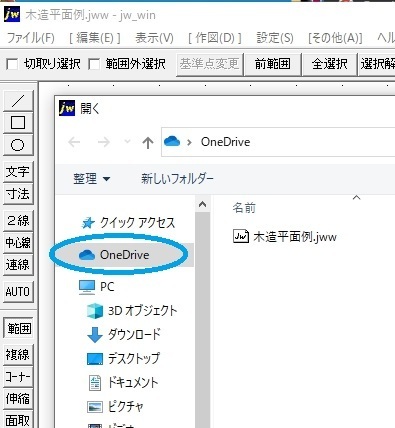Expand the address bar path chevron
This screenshot has height=428, width=395.
click(x=189, y=142)
